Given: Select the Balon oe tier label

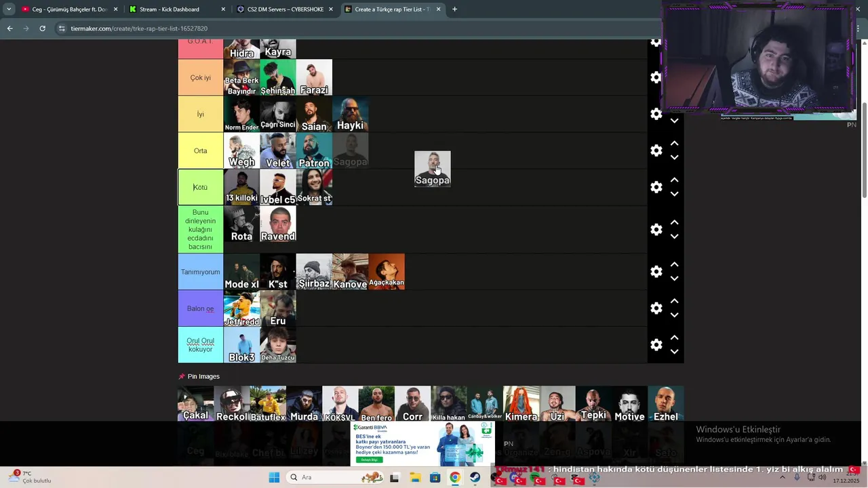Looking at the screenshot, I should (x=200, y=308).
